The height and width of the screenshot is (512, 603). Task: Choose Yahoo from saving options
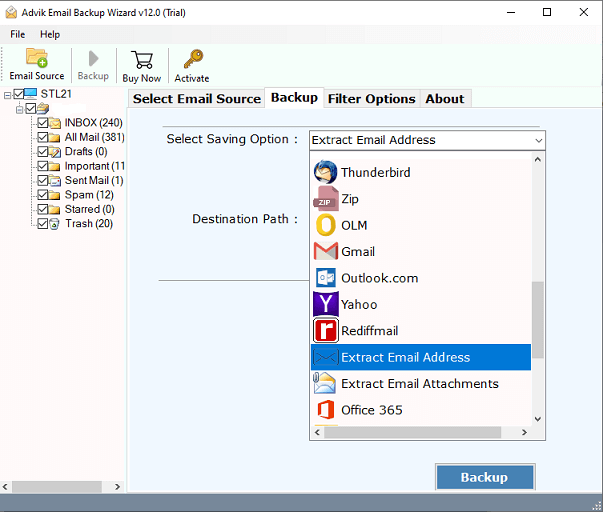421,304
